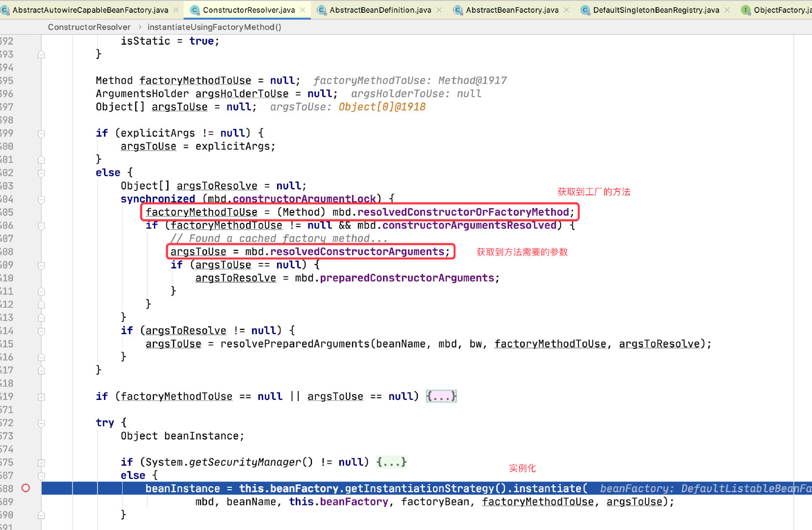Click the 'factoryMethodToUse: Method@1917' inline hint
Screen dimensions: 812x530
tap(410, 80)
